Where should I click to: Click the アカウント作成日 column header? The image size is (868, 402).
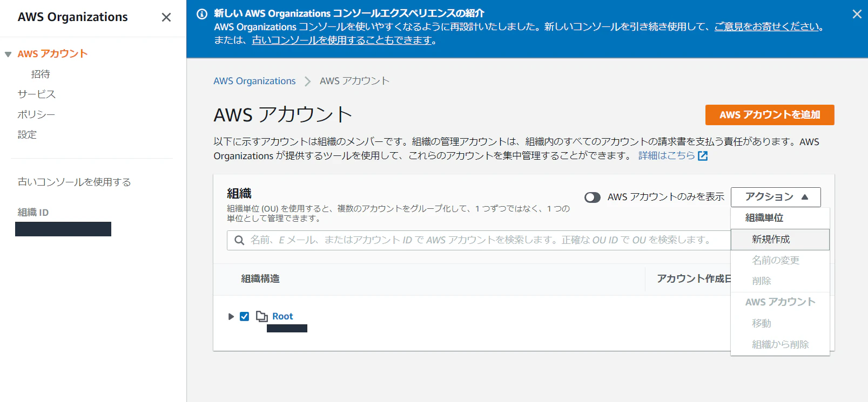point(694,279)
